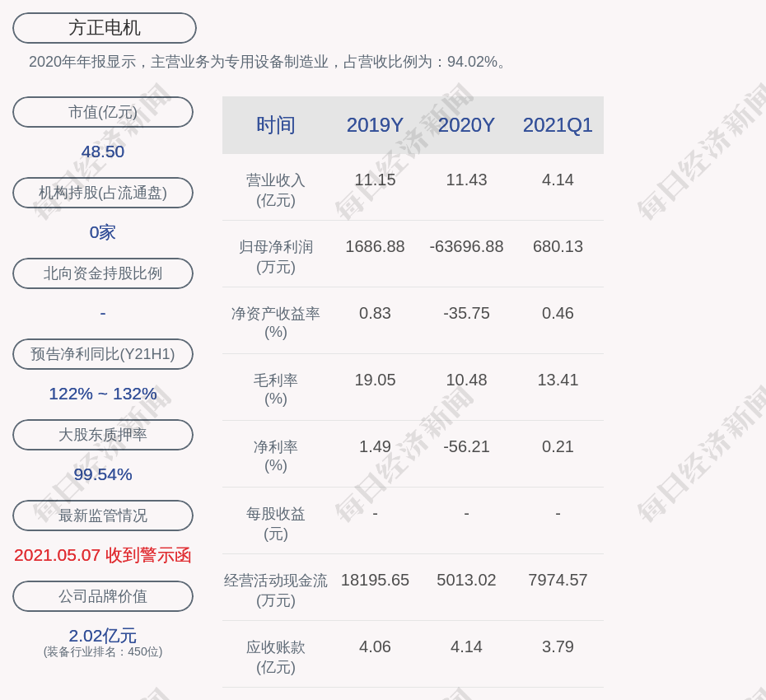The width and height of the screenshot is (766, 700).
Task: Open the 北向资金持股比例 pill
Action: (103, 273)
